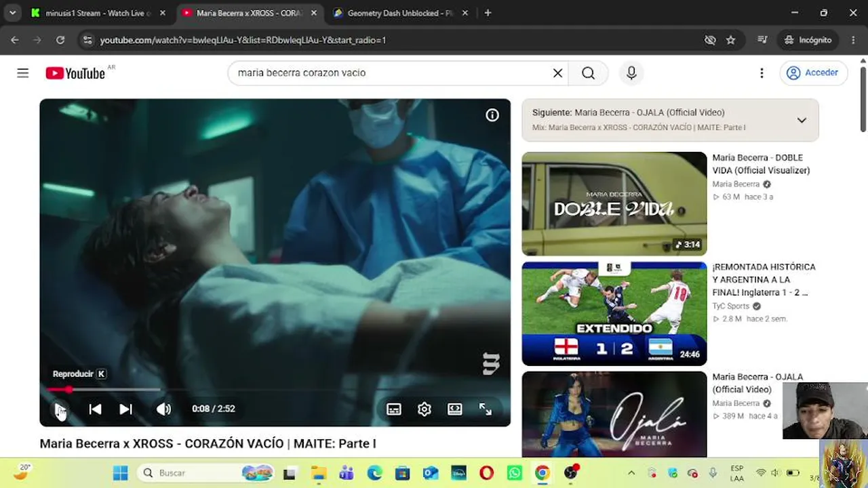This screenshot has width=868, height=488.
Task: Open the weather widget showing 20°
Action: tap(22, 472)
